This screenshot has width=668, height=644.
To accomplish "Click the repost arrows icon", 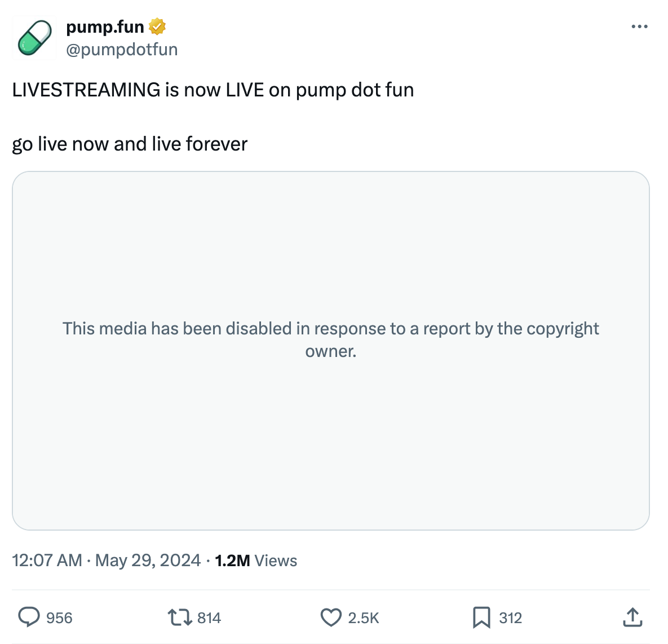I will (180, 617).
